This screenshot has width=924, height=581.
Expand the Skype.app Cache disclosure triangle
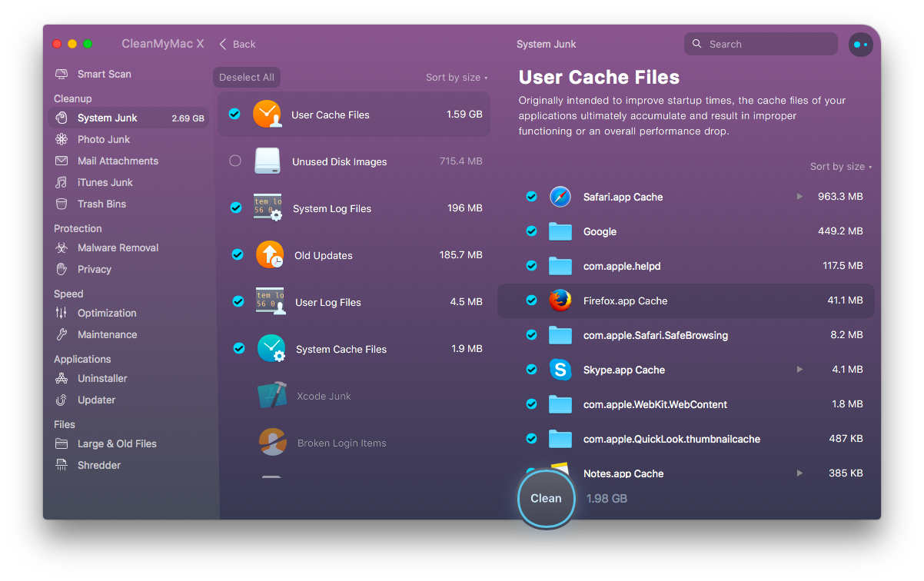tap(799, 370)
